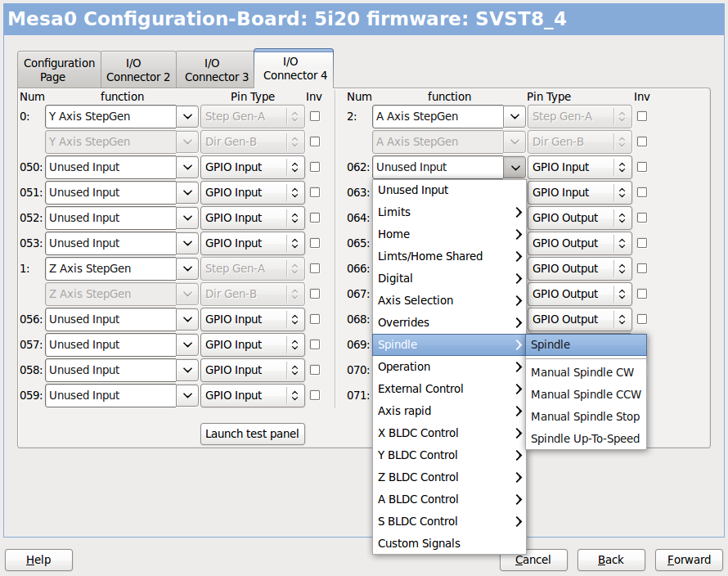Select Manual Spindle CW from the submenu

pos(585,372)
